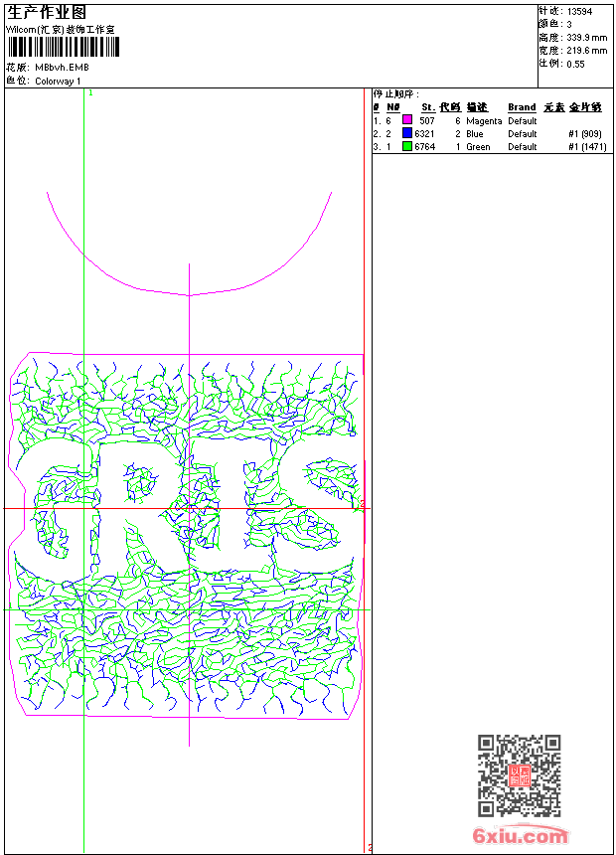Click the green thread color swatch

(407, 146)
